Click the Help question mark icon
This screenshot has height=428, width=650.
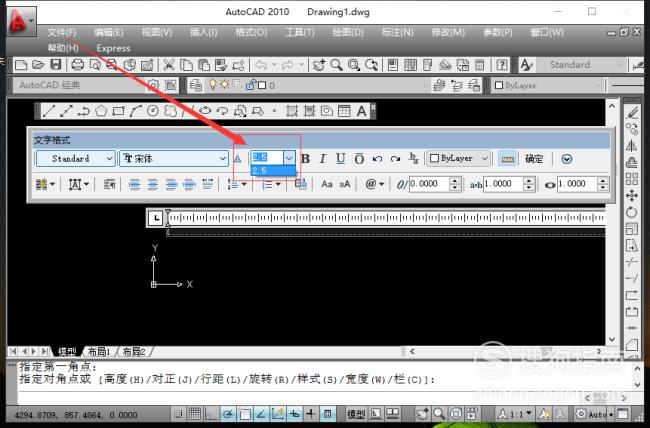(502, 65)
